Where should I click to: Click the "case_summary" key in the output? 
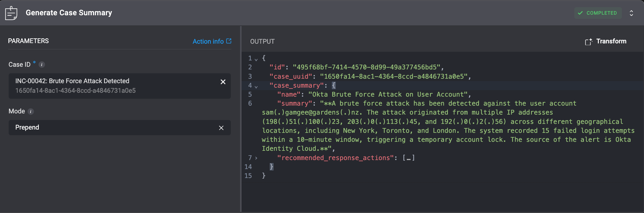pyautogui.click(x=297, y=86)
